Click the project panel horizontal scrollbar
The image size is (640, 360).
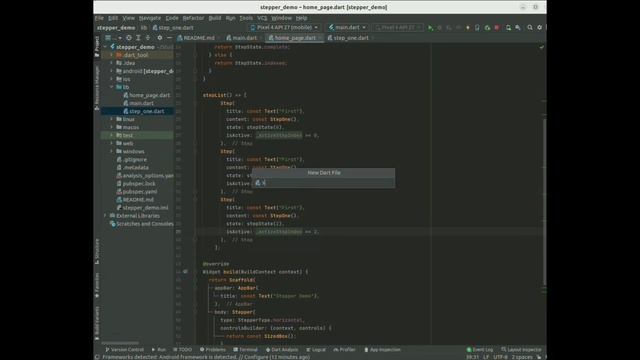[120, 343]
